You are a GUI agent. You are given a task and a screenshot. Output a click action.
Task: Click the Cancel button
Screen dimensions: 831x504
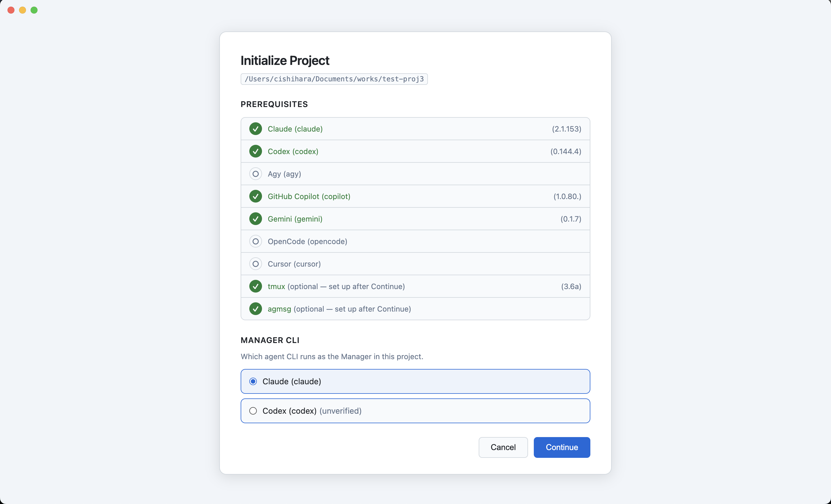[x=503, y=447]
